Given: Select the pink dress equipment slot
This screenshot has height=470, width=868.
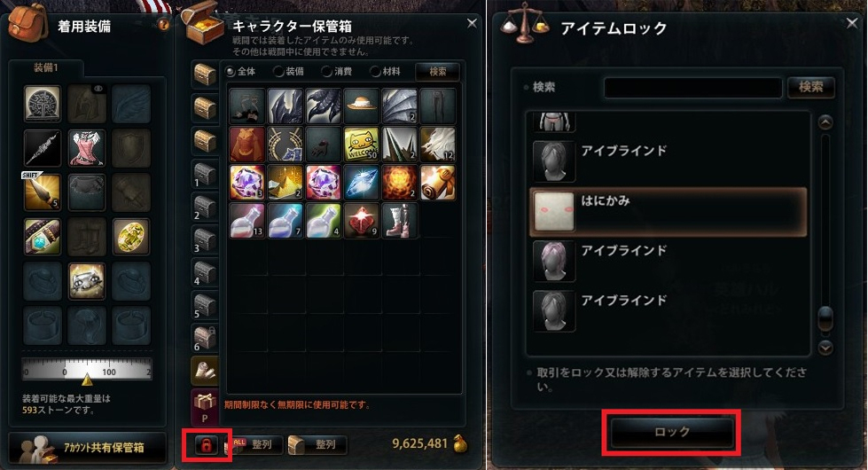Looking at the screenshot, I should pyautogui.click(x=86, y=148).
